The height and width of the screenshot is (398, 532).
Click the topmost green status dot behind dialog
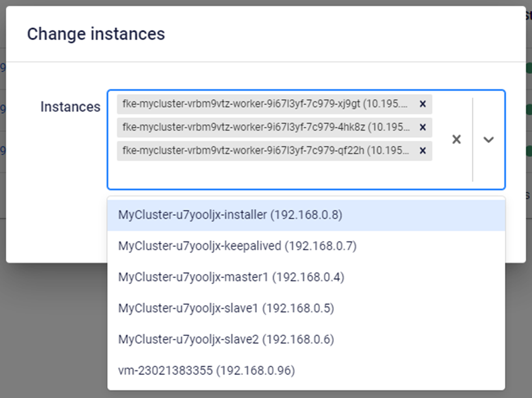[x=529, y=68]
